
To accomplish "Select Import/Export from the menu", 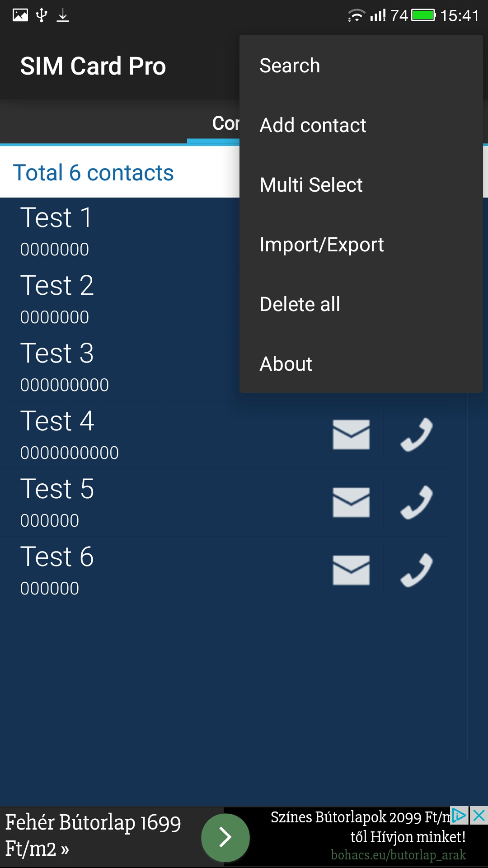I will tap(321, 244).
